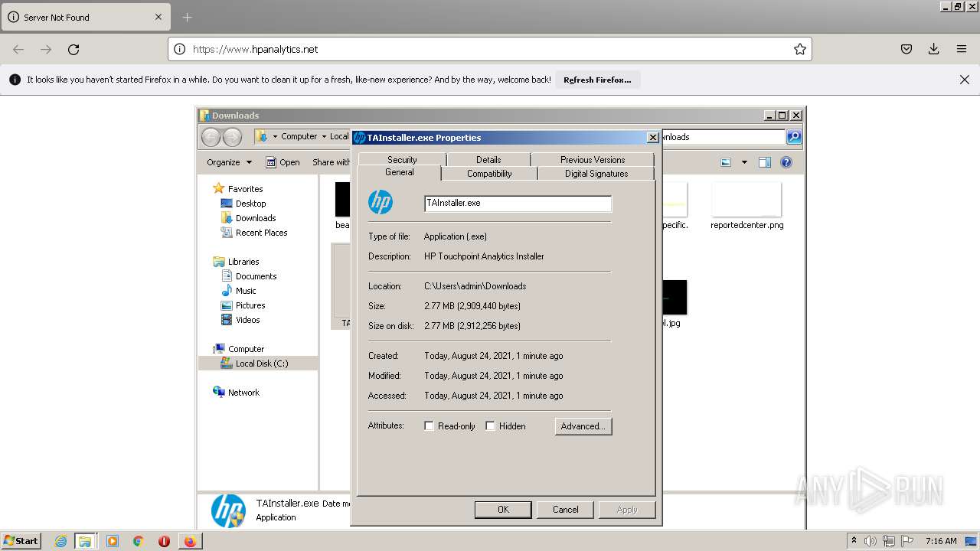
Task: Click Share with in Explorer toolbar
Action: click(x=331, y=162)
